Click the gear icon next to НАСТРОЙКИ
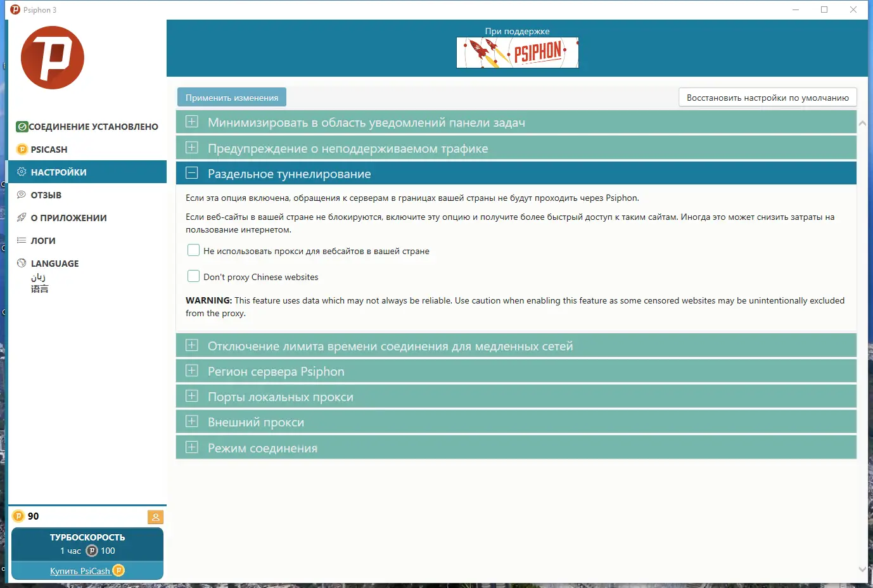The height and width of the screenshot is (588, 873). point(22,172)
